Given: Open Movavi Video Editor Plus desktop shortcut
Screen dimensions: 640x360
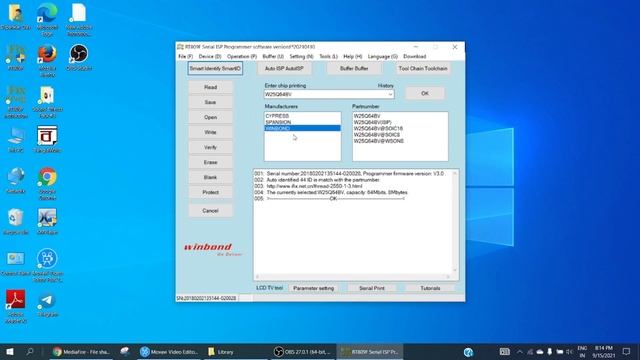Looking at the screenshot, I should pos(47,265).
